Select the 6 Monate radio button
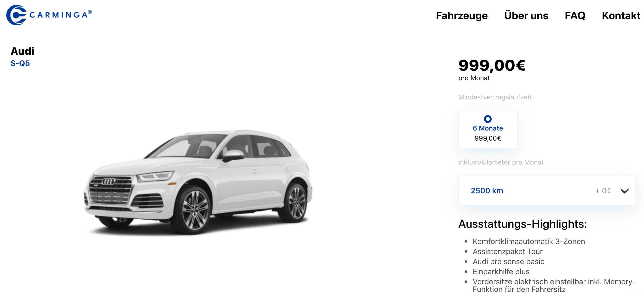The width and height of the screenshot is (644, 296). pyautogui.click(x=488, y=119)
